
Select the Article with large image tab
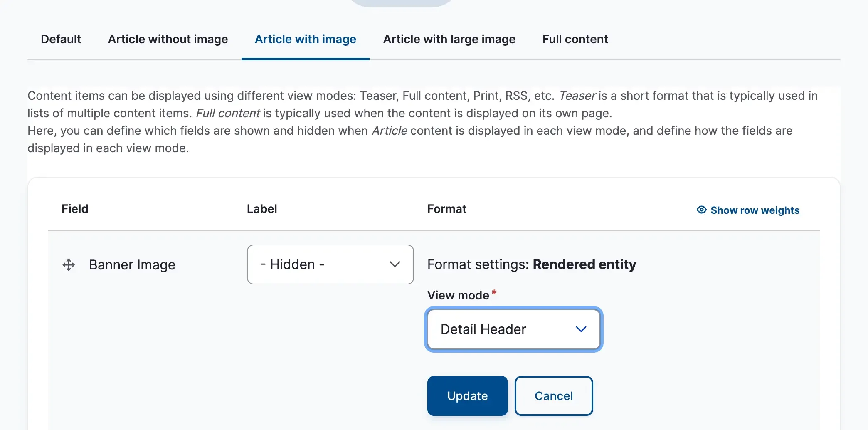click(449, 39)
